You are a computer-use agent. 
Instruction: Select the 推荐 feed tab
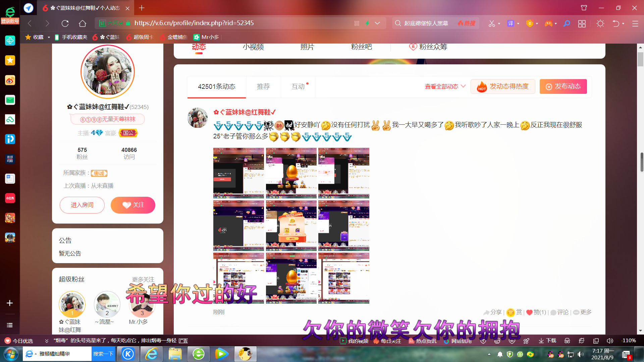(263, 86)
